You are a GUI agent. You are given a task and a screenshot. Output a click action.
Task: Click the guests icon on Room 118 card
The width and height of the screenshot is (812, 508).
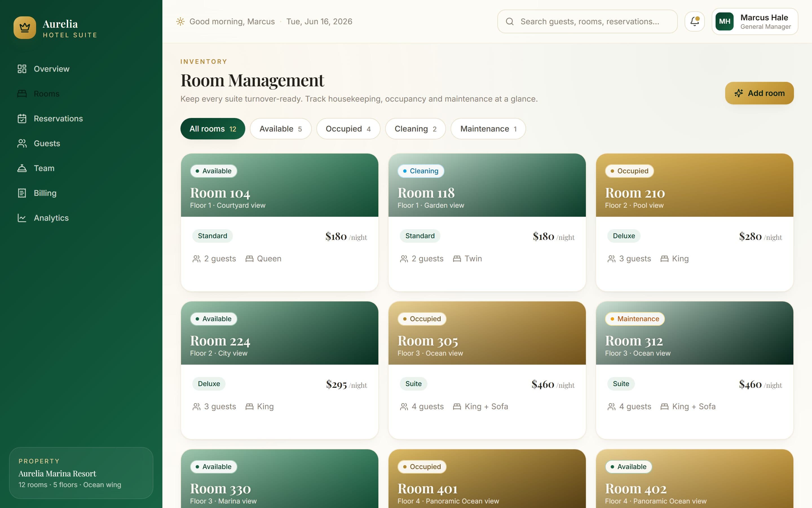(x=404, y=259)
